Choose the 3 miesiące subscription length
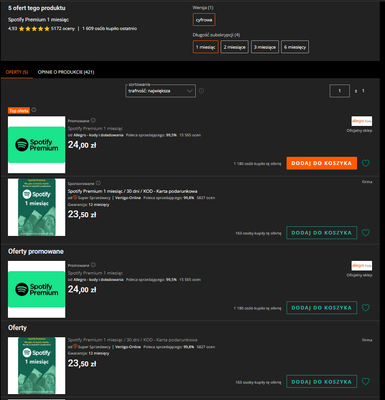 coord(265,47)
